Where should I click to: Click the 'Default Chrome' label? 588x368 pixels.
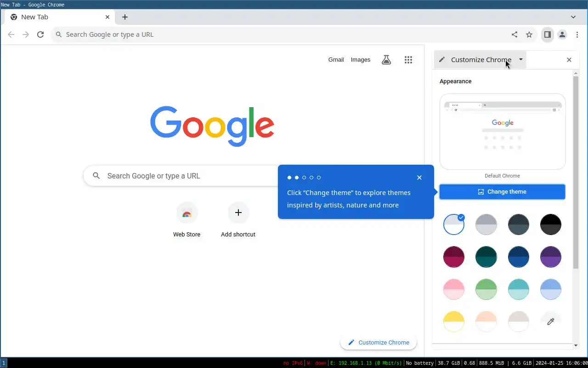tap(503, 176)
